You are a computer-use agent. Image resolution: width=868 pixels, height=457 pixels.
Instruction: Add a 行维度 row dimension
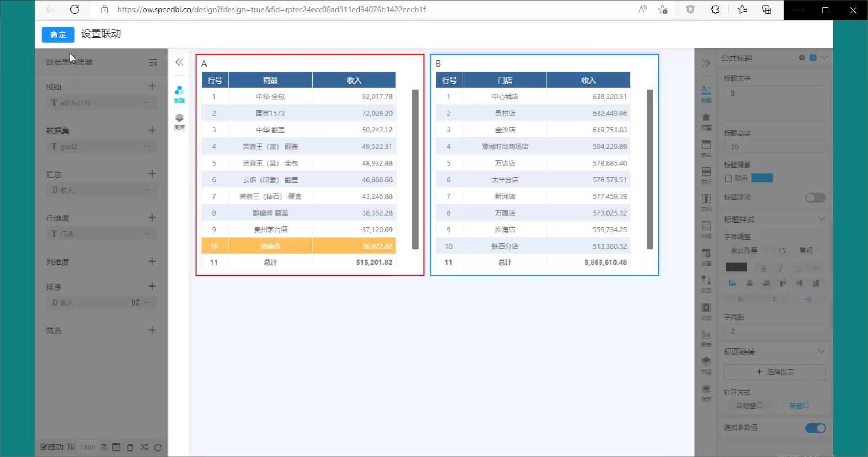[x=152, y=217]
